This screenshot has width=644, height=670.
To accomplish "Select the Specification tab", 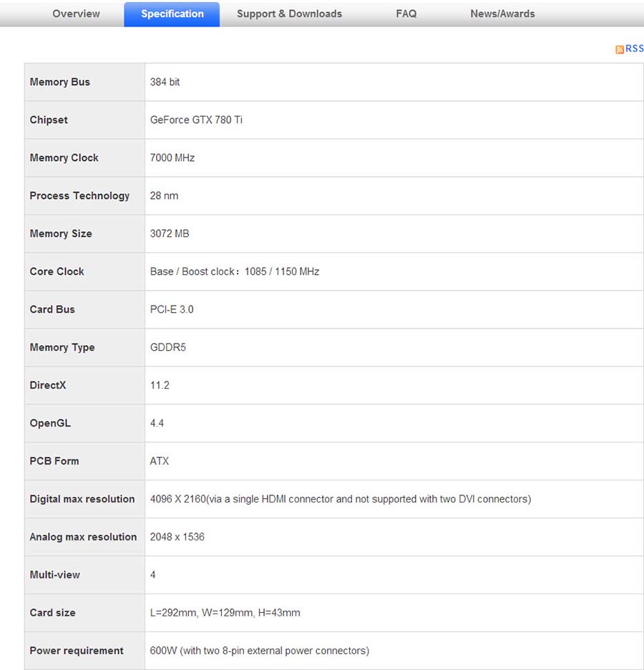I will 172,14.
